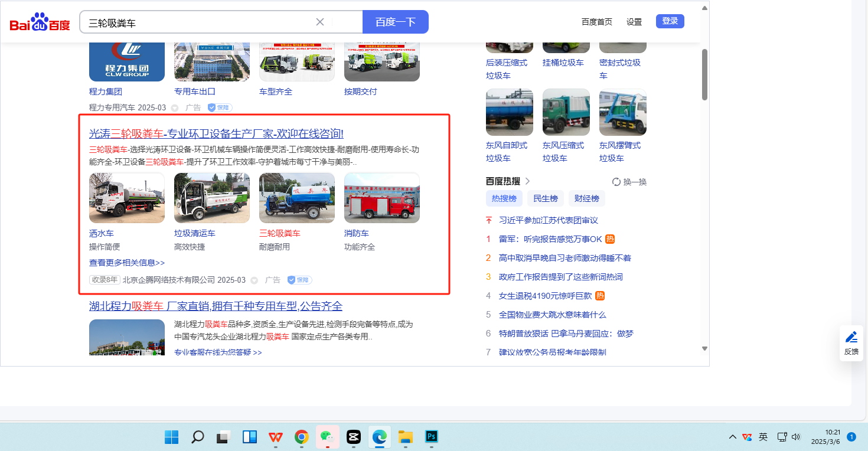Click the 东风自卸式垃圾车 link
Screen dimensions: 868x451
(x=507, y=152)
